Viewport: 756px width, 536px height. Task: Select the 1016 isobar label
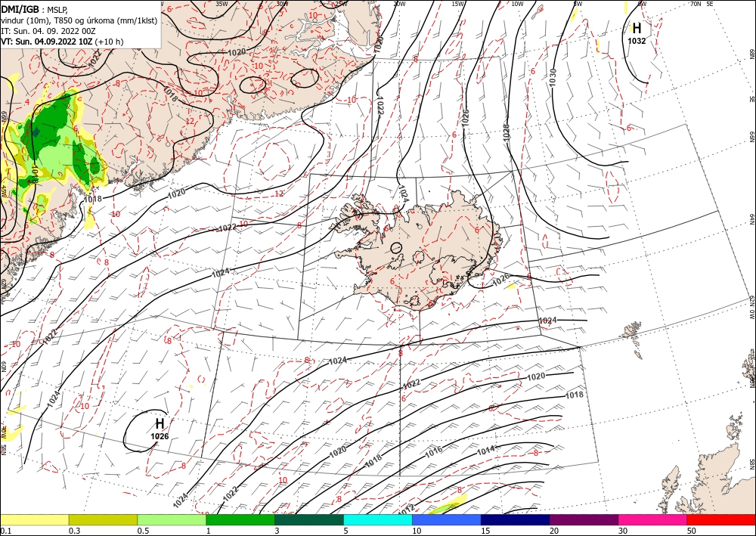[433, 451]
